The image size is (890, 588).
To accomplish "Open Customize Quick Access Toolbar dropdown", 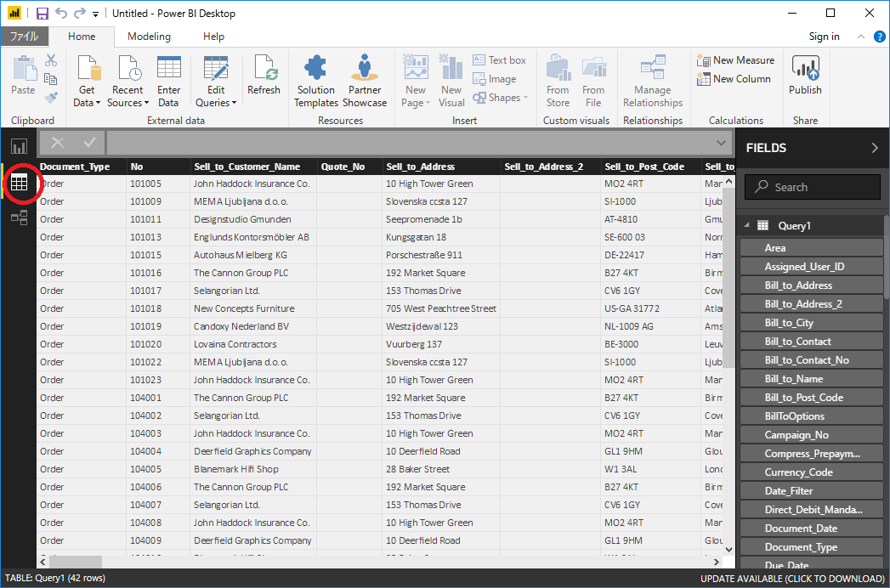I will (96, 14).
